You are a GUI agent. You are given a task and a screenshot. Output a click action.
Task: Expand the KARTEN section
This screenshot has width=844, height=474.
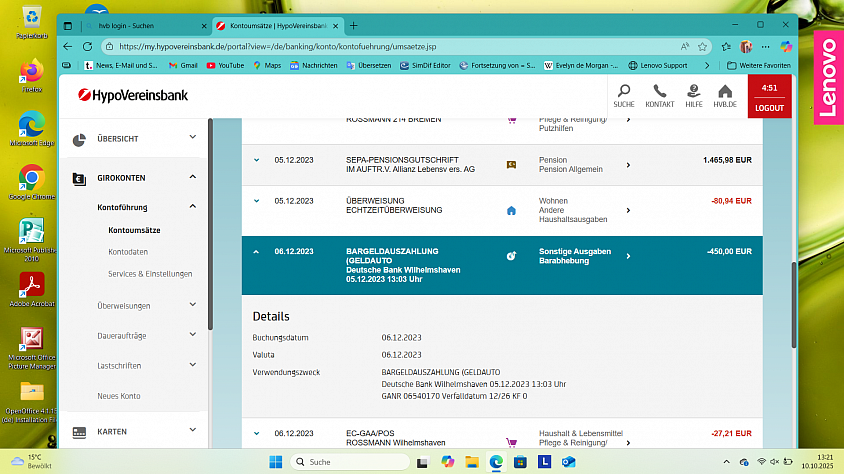pos(193,430)
